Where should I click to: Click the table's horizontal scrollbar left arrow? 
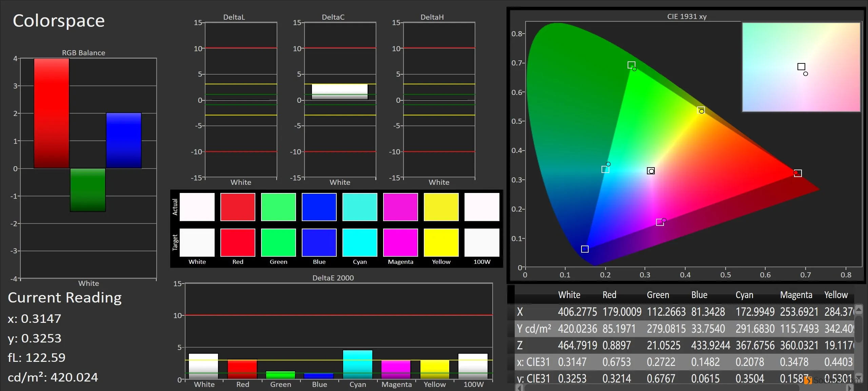(x=519, y=388)
